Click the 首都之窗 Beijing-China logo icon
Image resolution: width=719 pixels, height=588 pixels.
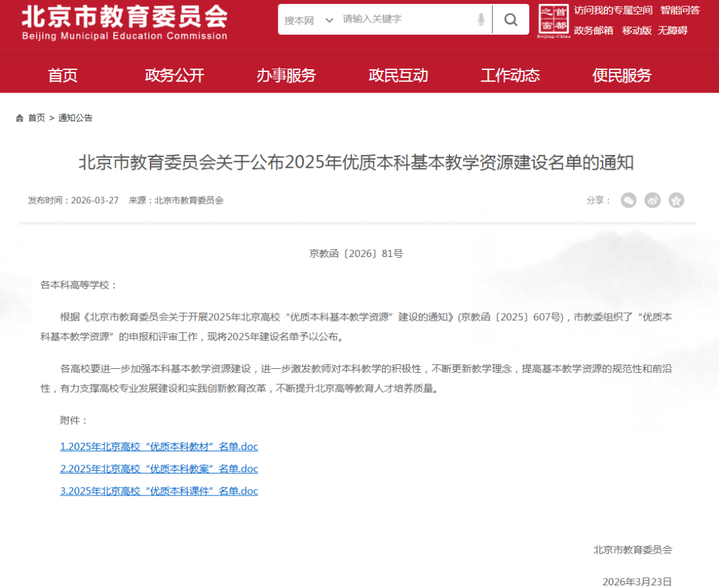[x=553, y=20]
